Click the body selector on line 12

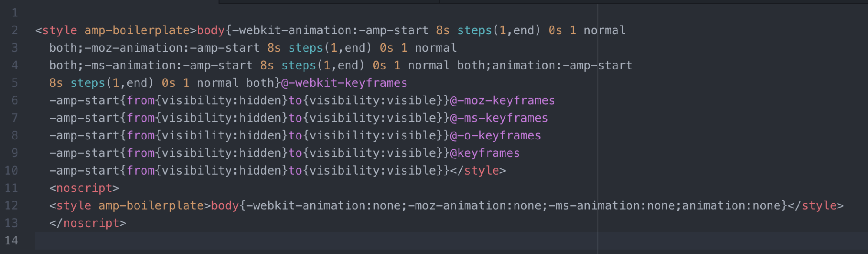pos(225,205)
